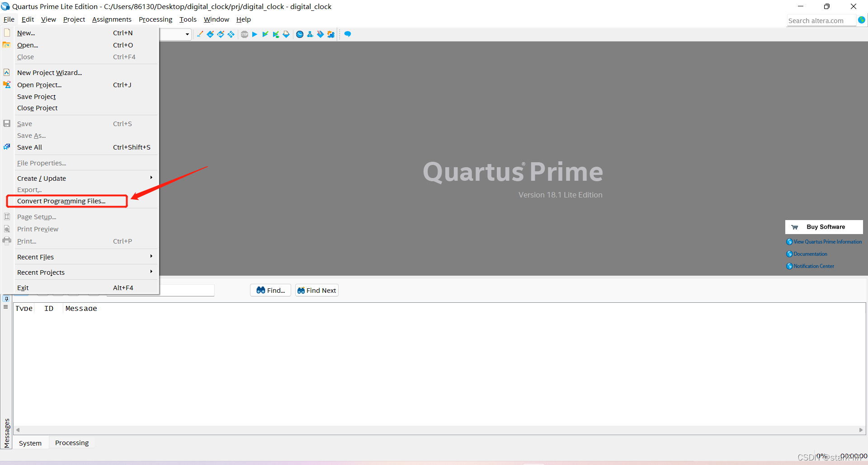This screenshot has width=868, height=465.
Task: Switch to the System messages tab
Action: pyautogui.click(x=30, y=443)
